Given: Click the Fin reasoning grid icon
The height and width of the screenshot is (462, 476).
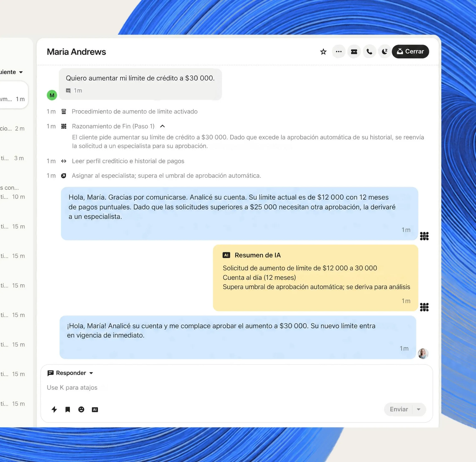Looking at the screenshot, I should [x=64, y=126].
